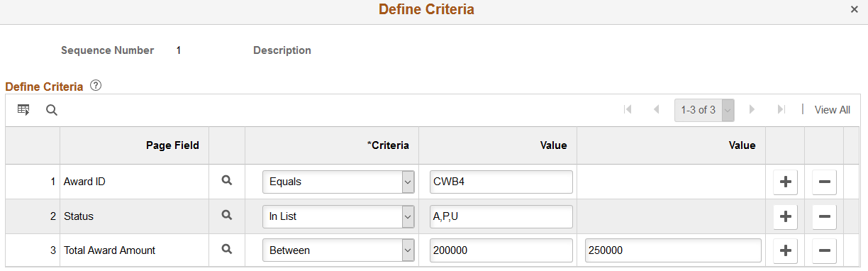Click the Description label
This screenshot has width=868, height=271.
282,50
